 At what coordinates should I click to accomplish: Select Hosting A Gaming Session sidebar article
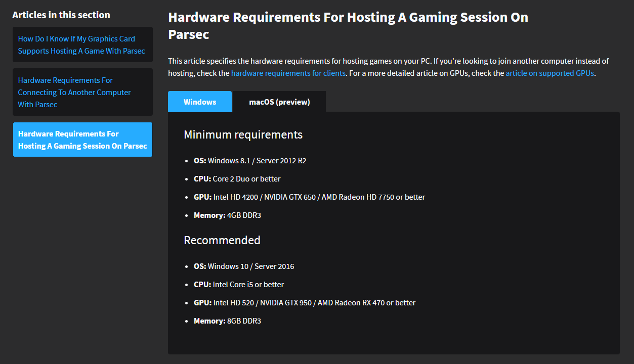tap(82, 140)
